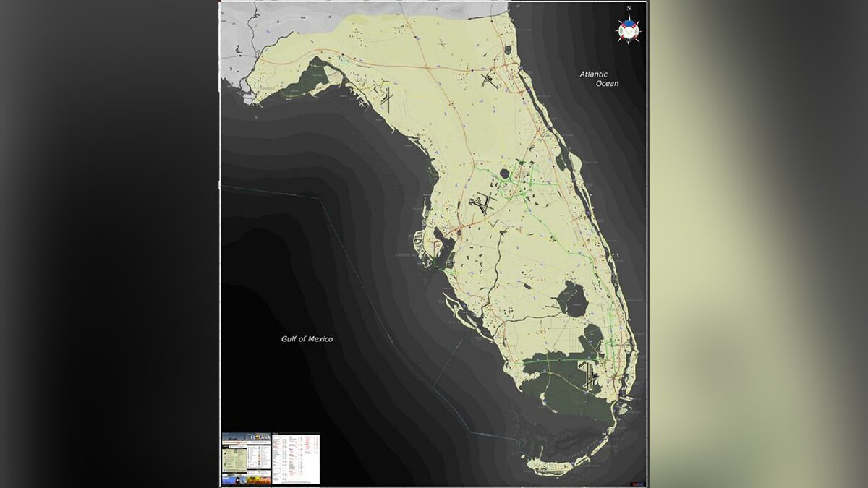
Task: Click the Gulf of Mexico label
Action: [x=307, y=339]
